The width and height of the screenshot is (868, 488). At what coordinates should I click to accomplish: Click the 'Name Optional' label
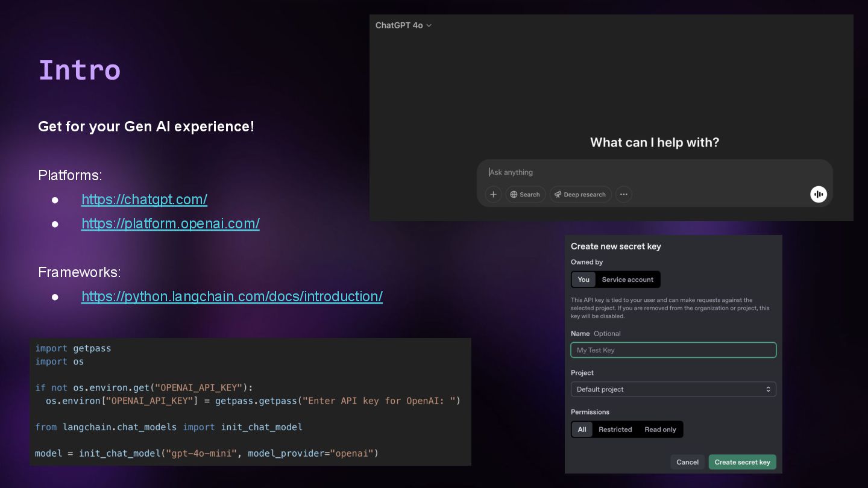point(596,334)
